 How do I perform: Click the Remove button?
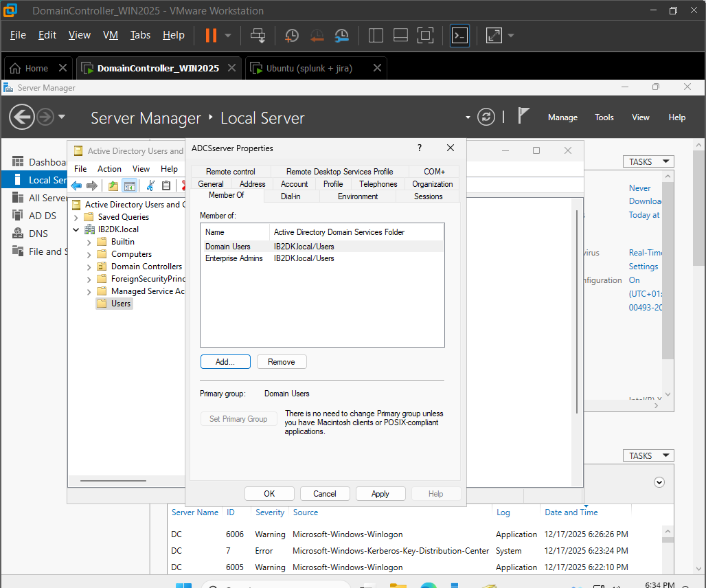[282, 362]
